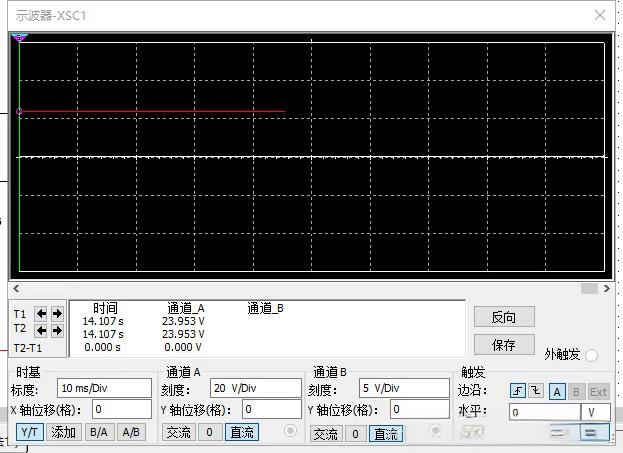623x453 pixels.
Task: Click the trigger 水平 level field
Action: [545, 412]
